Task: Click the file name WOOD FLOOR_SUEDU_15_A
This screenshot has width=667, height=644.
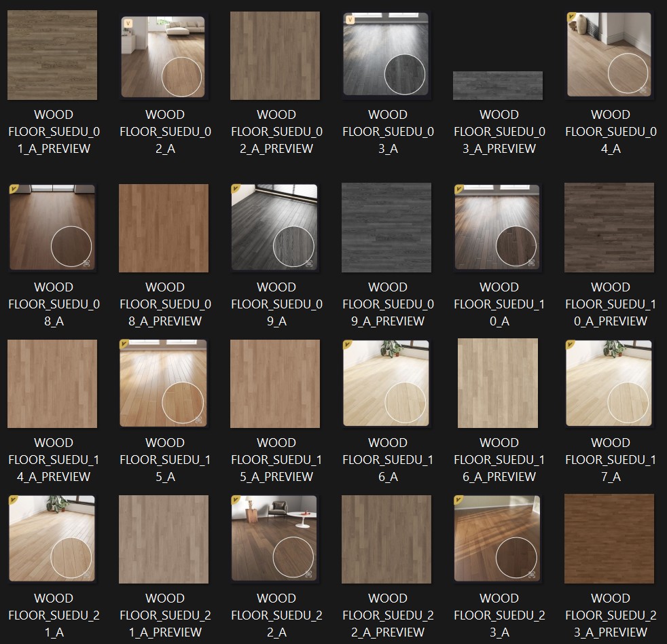Action: pyautogui.click(x=165, y=460)
